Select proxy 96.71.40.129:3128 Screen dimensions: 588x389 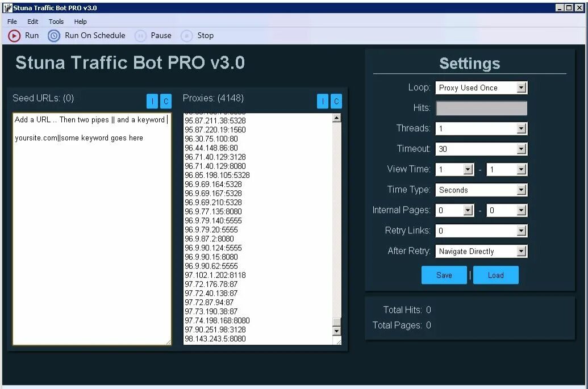[x=215, y=157]
